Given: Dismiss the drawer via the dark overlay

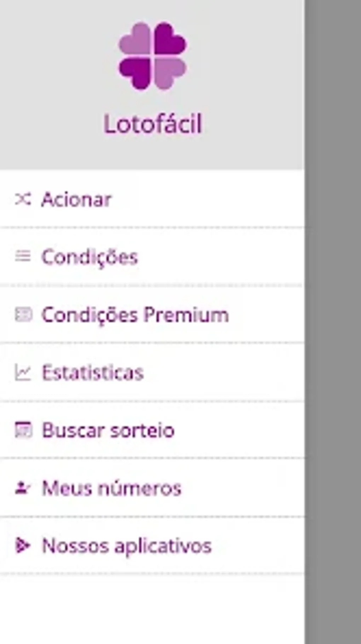Looking at the screenshot, I should tap(333, 319).
